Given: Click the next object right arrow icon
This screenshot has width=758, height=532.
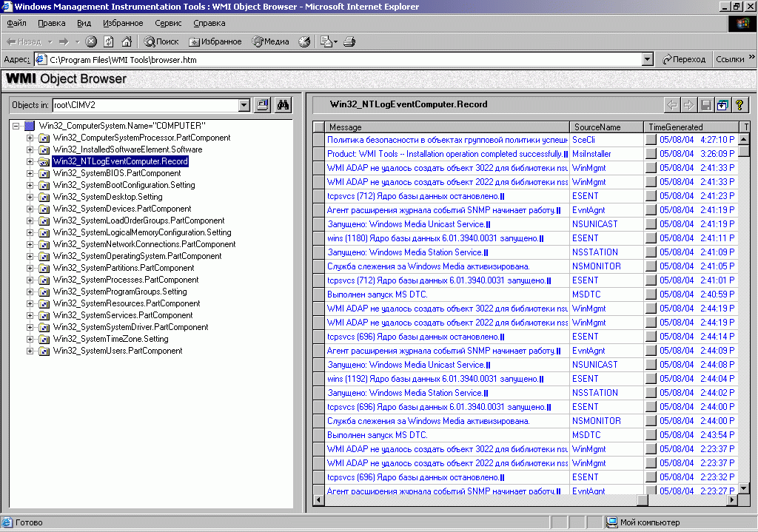Looking at the screenshot, I should pyautogui.click(x=688, y=105).
